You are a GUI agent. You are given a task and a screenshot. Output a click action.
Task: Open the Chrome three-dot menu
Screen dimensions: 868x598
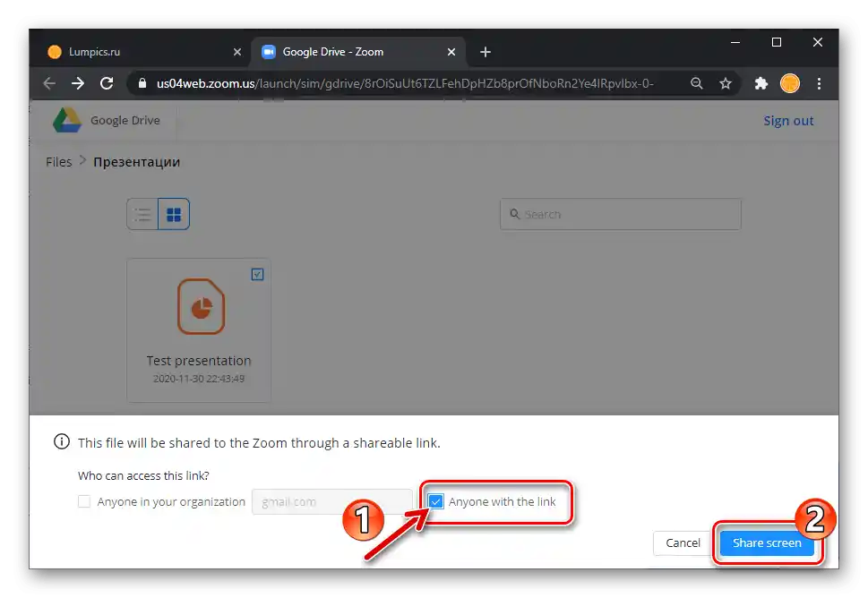click(x=820, y=83)
